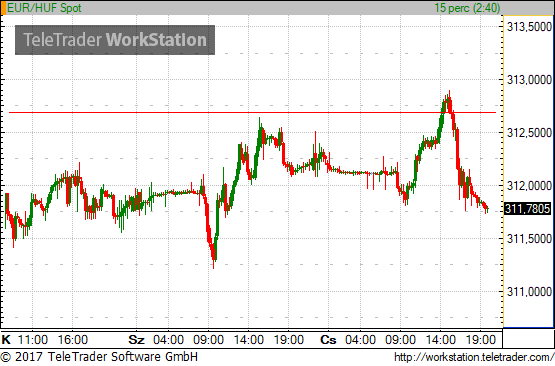Click the 312,0000 price axis label
555x366 pixels.
[x=529, y=185]
